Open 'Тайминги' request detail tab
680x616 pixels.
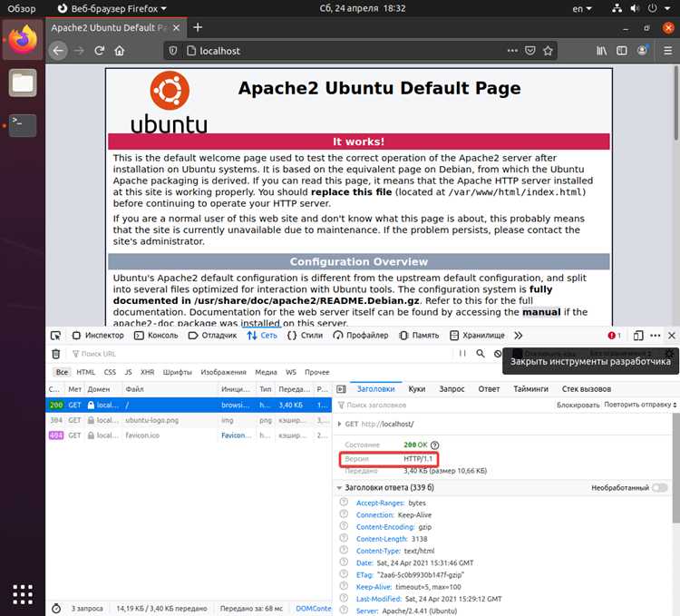pyautogui.click(x=530, y=389)
